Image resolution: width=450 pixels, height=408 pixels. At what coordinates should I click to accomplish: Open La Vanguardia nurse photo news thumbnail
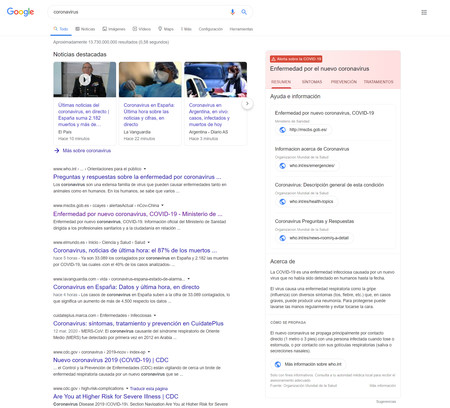click(x=150, y=80)
